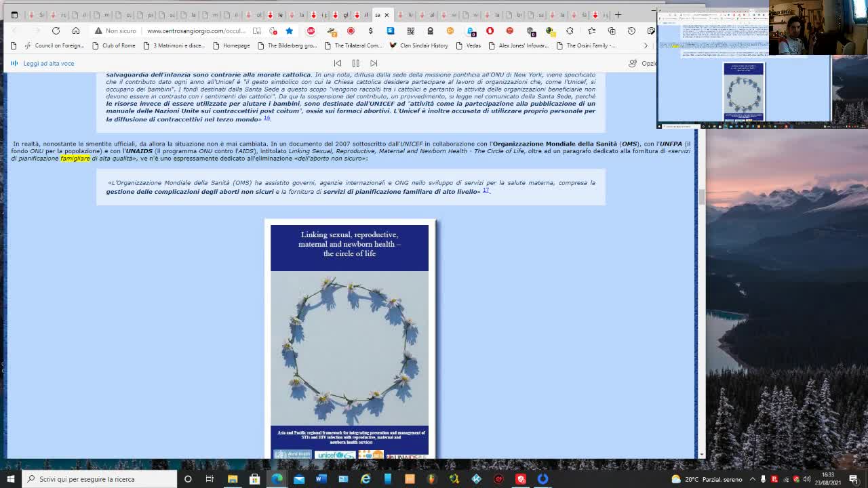Open the Favorites list icon
The width and height of the screenshot is (868, 488).
tap(591, 30)
